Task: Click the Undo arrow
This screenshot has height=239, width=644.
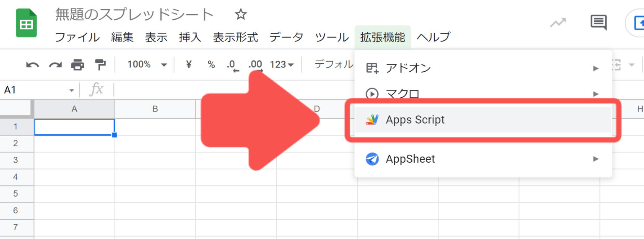Action: pos(32,65)
